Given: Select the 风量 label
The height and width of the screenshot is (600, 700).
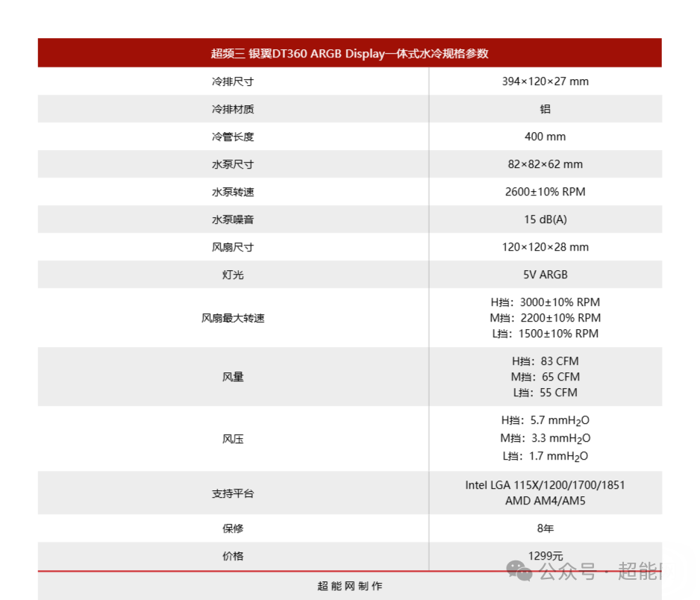Looking at the screenshot, I should 233,377.
